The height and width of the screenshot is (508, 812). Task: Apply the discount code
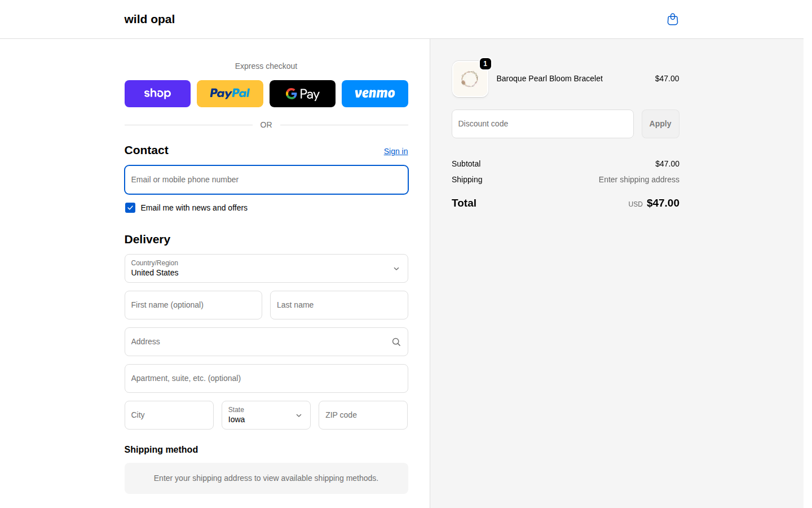coord(660,124)
